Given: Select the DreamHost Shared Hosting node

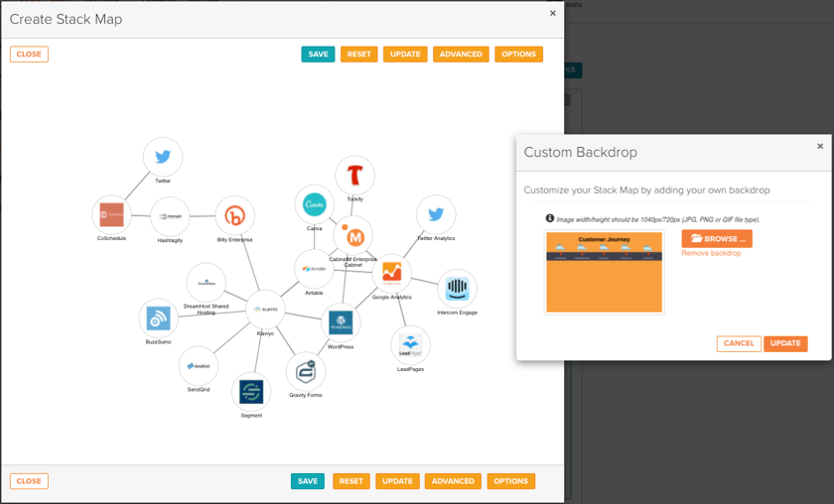Looking at the screenshot, I should [x=207, y=283].
